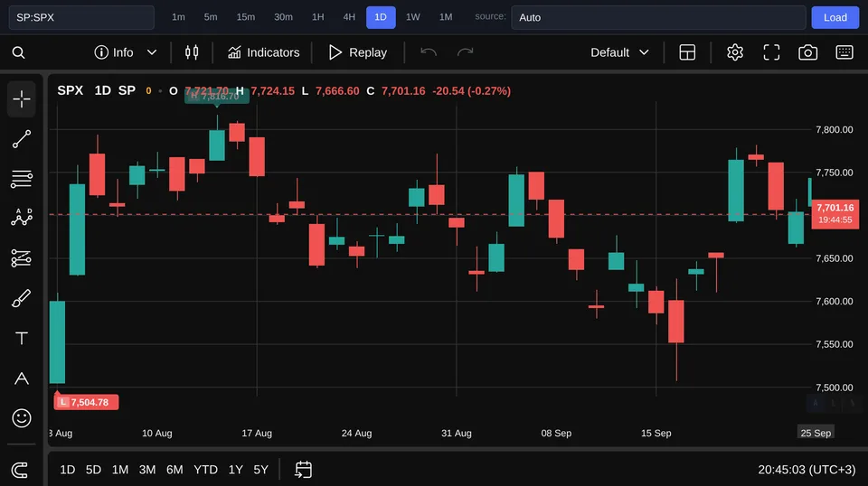
Task: Open chart settings gear
Action: point(734,52)
